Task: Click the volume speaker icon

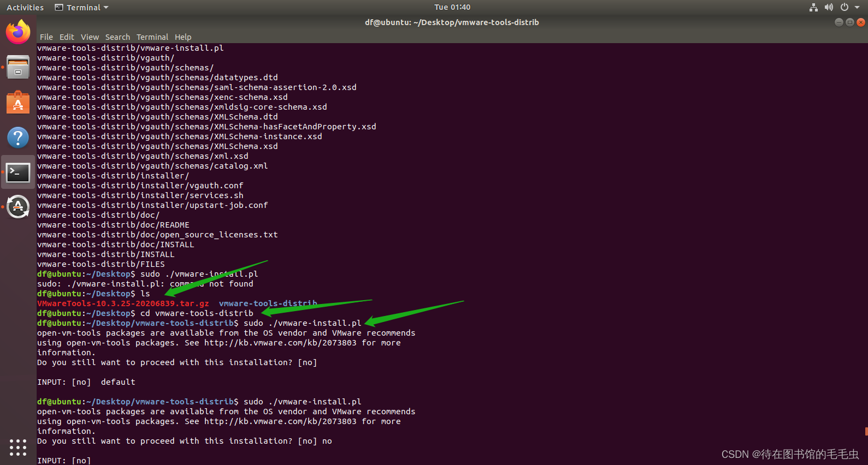Action: (829, 7)
